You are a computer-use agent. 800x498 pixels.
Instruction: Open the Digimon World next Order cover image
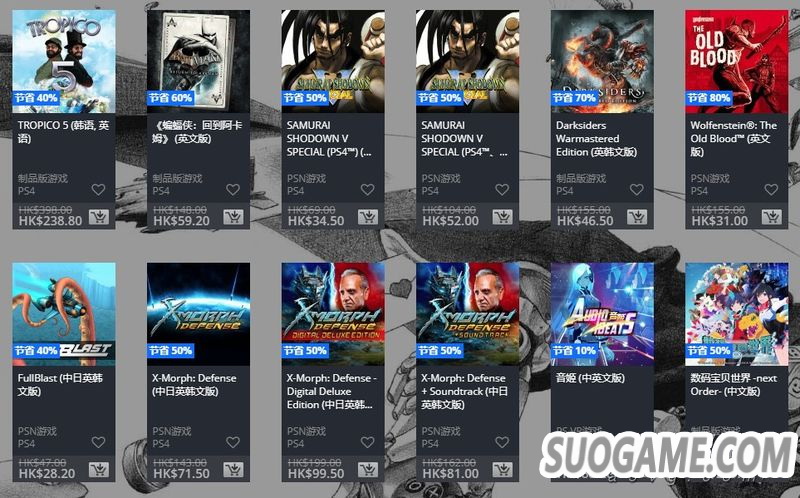[x=737, y=314]
